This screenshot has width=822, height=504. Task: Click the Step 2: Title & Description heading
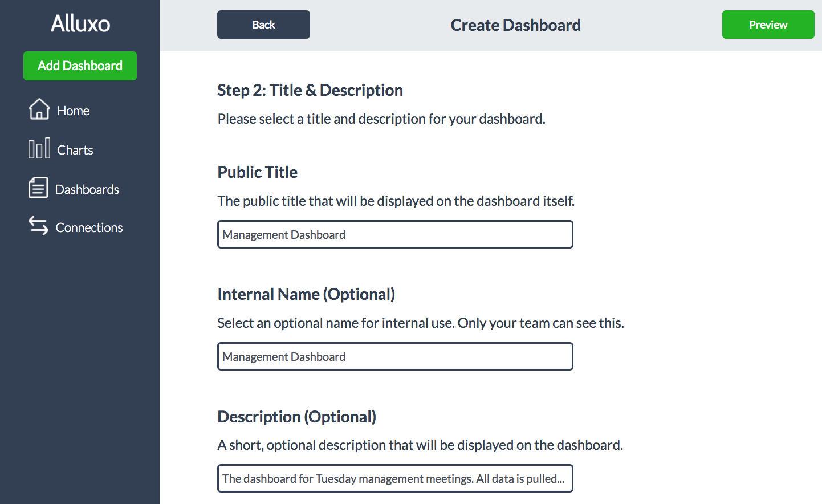310,90
